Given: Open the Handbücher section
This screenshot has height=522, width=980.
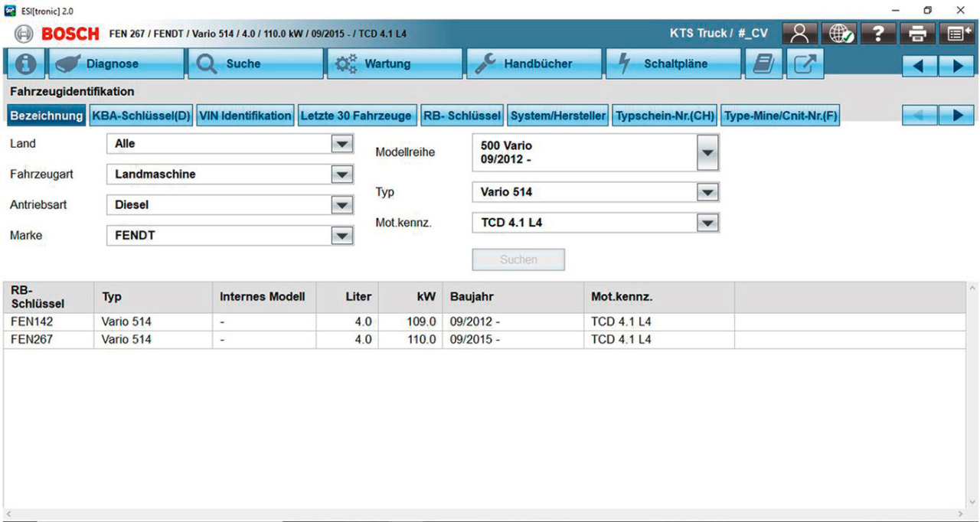Looking at the screenshot, I should pos(534,64).
